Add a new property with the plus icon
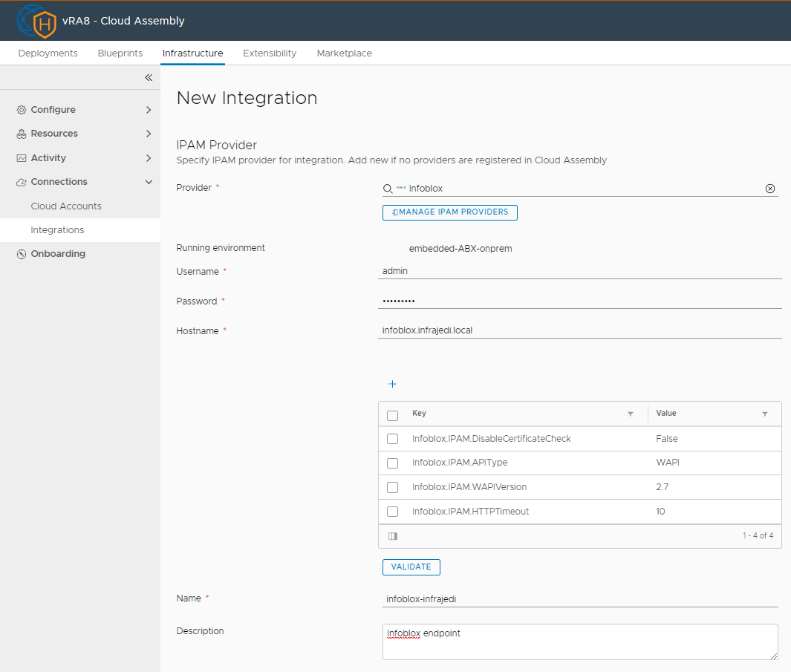Screen dimensions: 791x672 [x=392, y=384]
